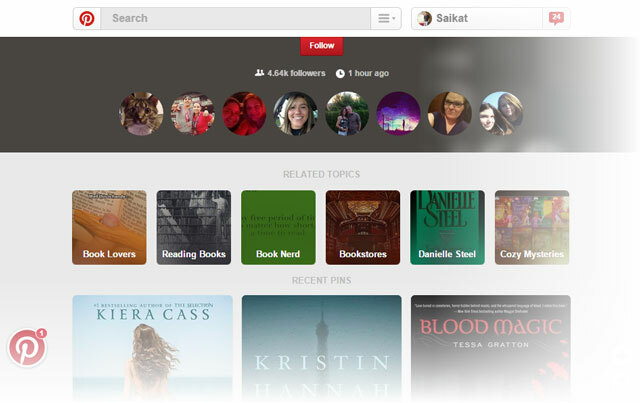Open the smiling woman avatar
Image resolution: width=640 pixels, height=403 pixels.
(296, 114)
